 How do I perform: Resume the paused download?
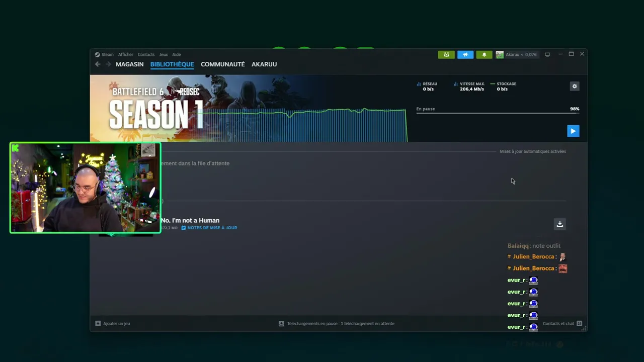[573, 131]
